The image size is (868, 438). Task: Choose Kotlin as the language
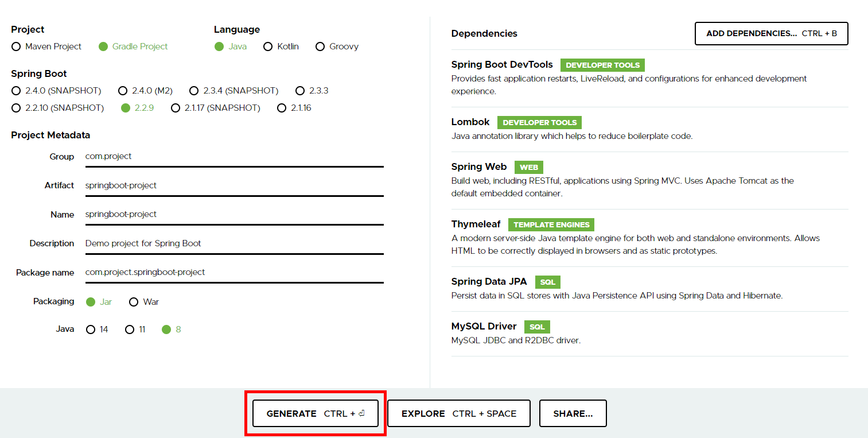[268, 46]
